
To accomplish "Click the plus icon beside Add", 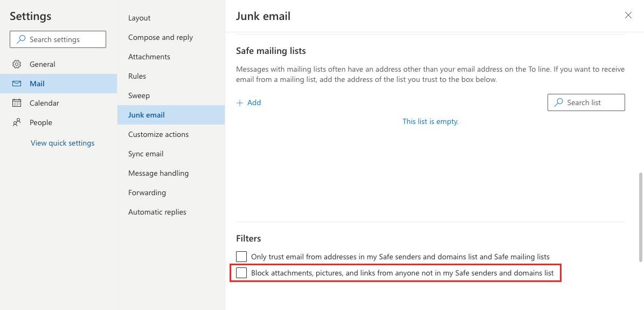I will point(240,102).
